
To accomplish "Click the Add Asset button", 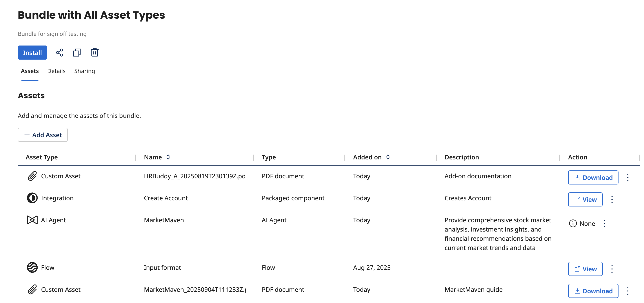I will click(x=43, y=135).
